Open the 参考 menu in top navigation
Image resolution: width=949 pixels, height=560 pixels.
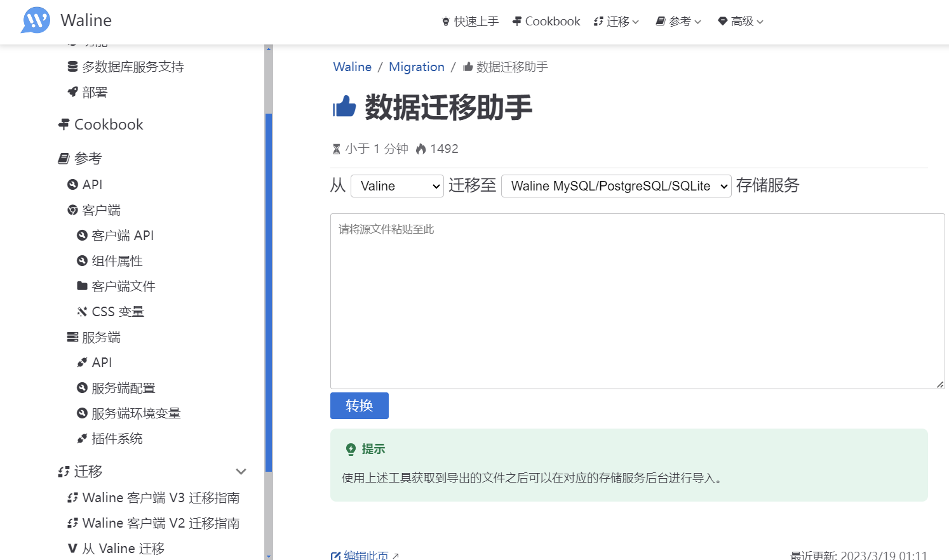[x=678, y=22]
